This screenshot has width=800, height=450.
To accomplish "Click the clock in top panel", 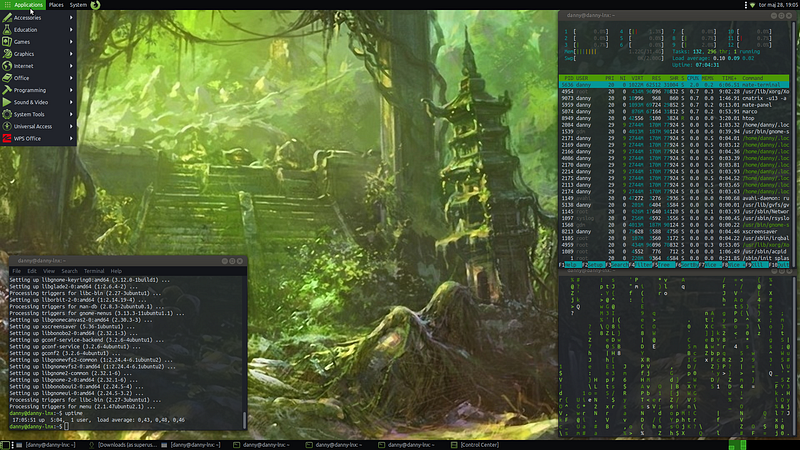I will coord(778,5).
